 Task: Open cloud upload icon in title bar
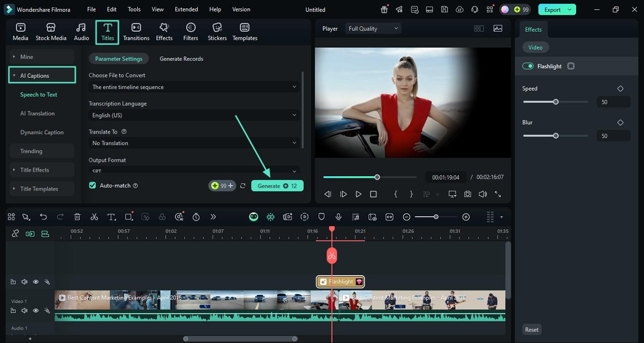click(460, 9)
